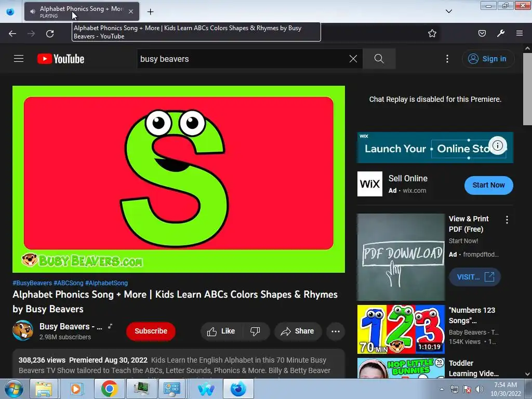Launch Chrome from the taskbar
532x399 pixels.
(109, 389)
